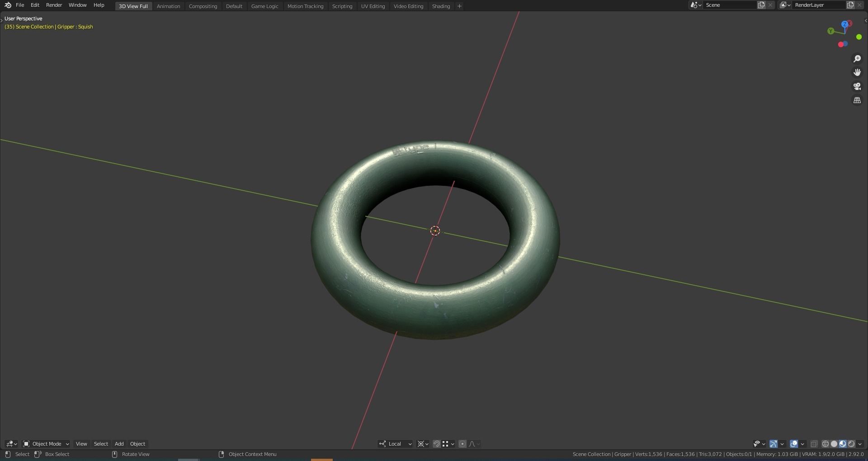Open the view layer browse dropdown
868x461 pixels.
[x=785, y=5]
